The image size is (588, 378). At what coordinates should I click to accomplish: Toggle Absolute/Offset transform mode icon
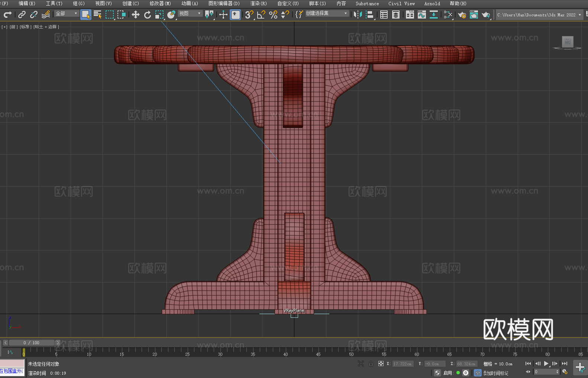[x=381, y=364]
